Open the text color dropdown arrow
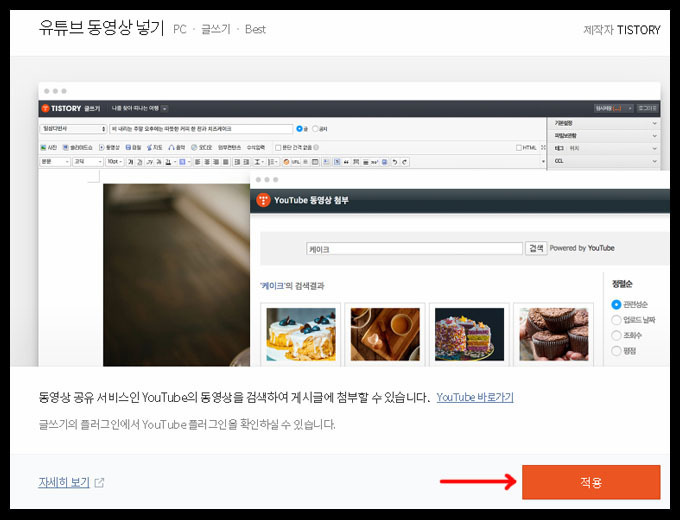Screen dimensions: 680x520 tap(175, 162)
